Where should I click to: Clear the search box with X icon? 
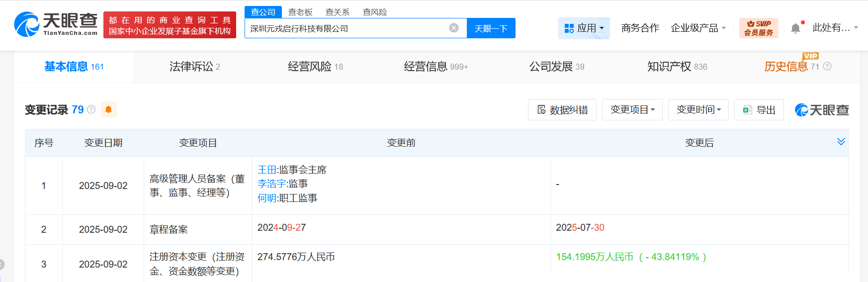point(453,28)
